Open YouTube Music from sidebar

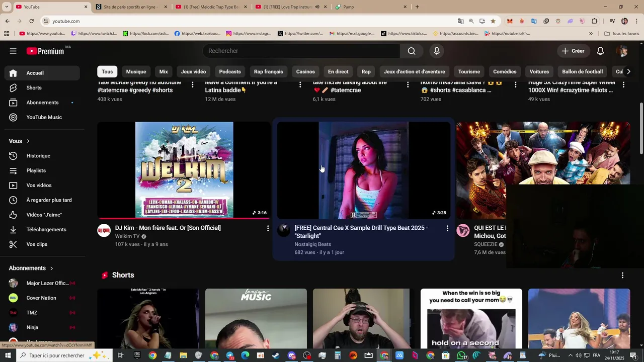click(42, 117)
